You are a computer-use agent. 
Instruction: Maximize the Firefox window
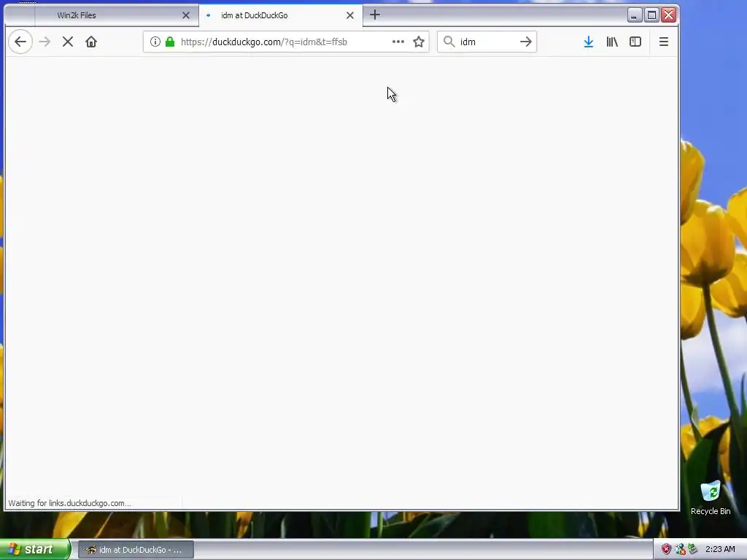651,15
